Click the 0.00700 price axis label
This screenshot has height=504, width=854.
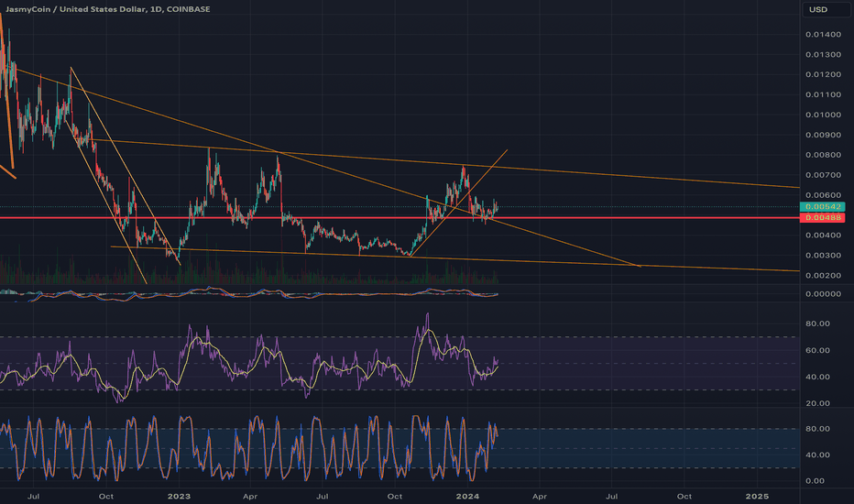pyautogui.click(x=823, y=175)
